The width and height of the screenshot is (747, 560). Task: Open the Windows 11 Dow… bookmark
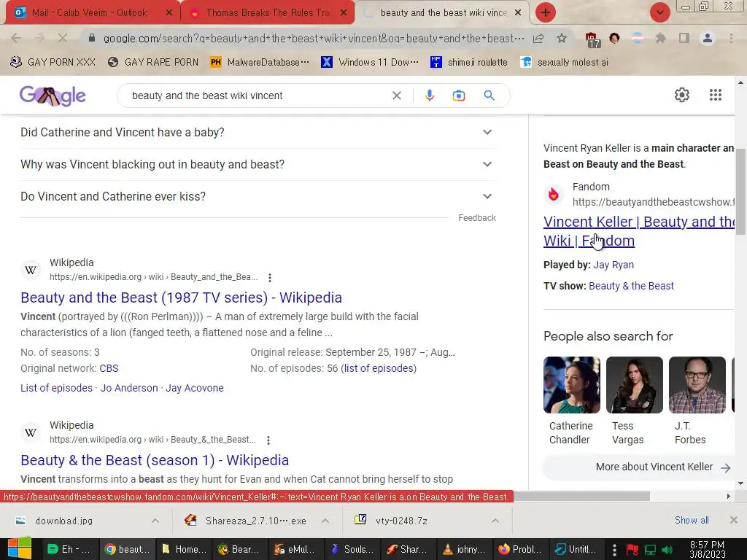[x=370, y=62]
